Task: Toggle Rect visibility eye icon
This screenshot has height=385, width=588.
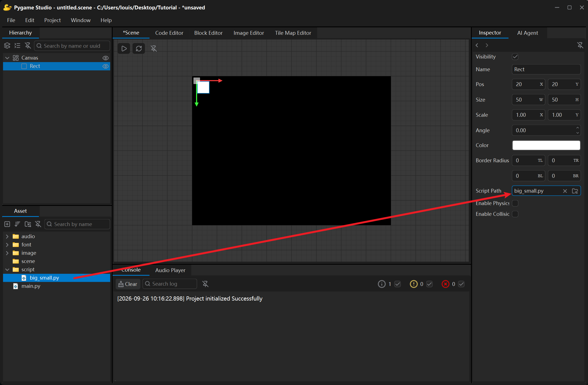Action: pyautogui.click(x=105, y=66)
